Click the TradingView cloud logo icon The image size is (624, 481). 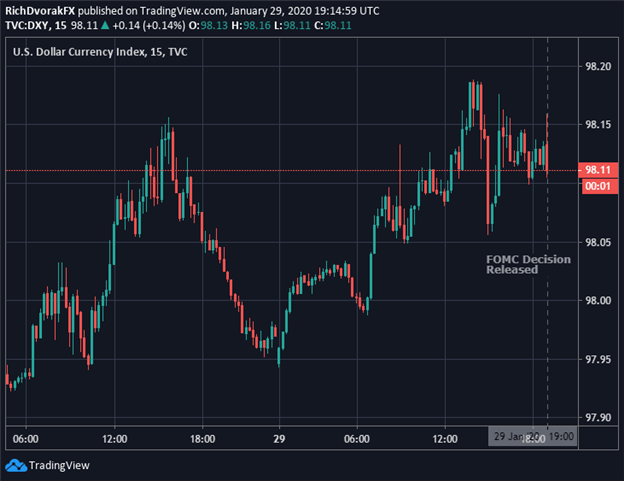pos(16,465)
